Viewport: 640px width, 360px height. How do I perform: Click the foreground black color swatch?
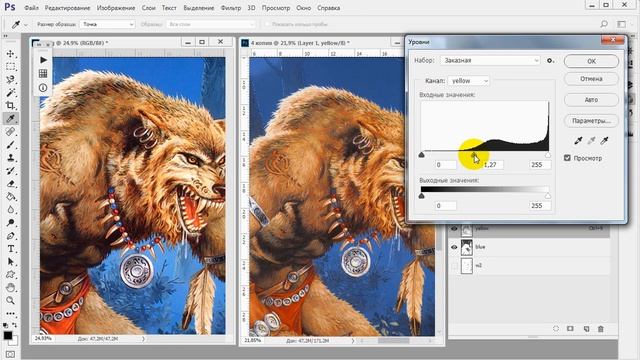[x=8, y=336]
